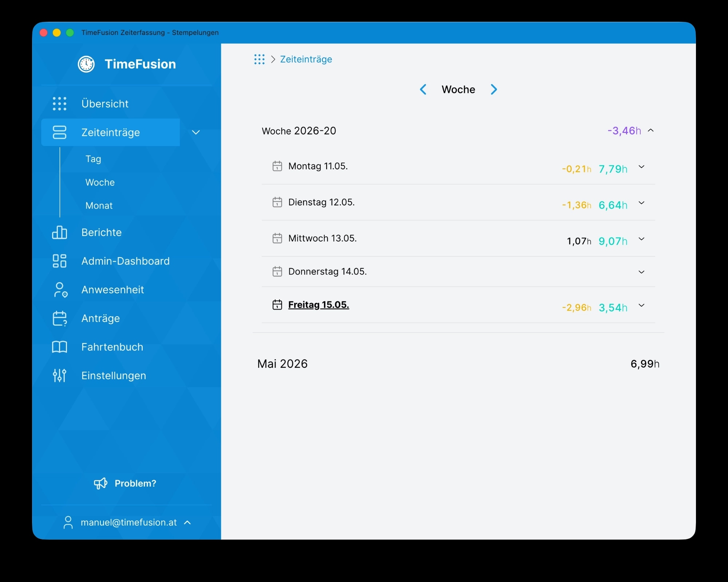Click the calendar icon for Donnerstag 14.05.
This screenshot has width=728, height=582.
coord(277,272)
